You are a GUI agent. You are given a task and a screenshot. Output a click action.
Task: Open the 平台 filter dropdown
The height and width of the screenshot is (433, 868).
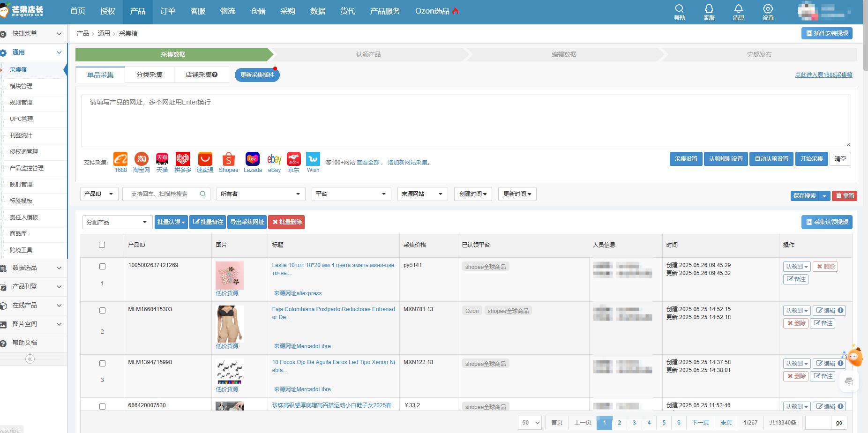[351, 194]
